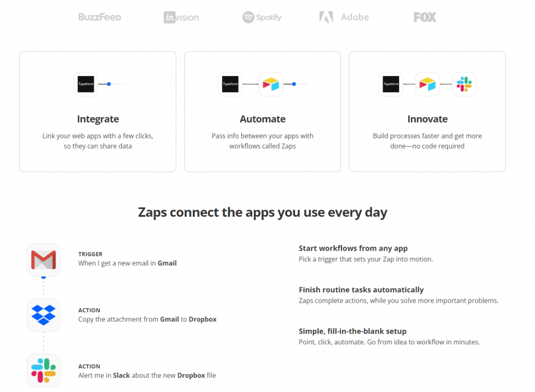Click the Spotify logo
The width and height of the screenshot is (535, 392).
[262, 18]
